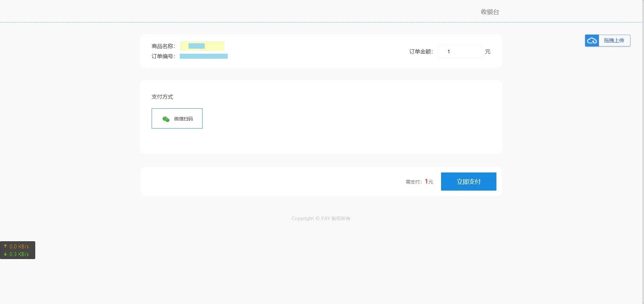Click the 收银台 header title
The image size is (644, 304).
(490, 12)
